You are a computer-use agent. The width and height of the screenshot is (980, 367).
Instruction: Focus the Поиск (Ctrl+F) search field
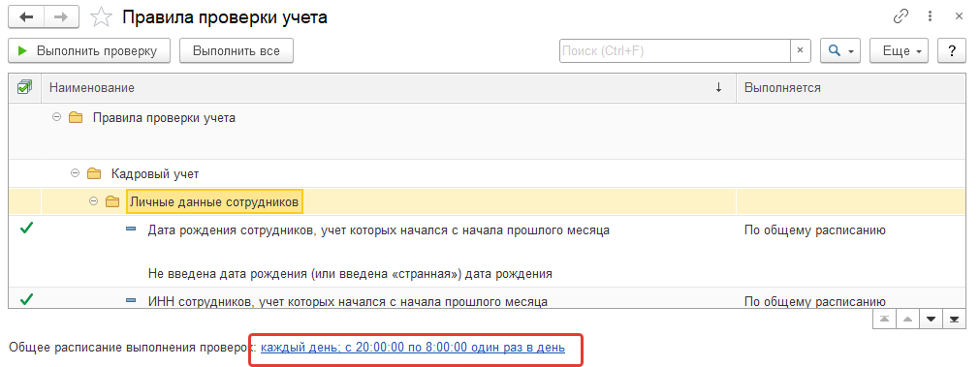coord(675,51)
